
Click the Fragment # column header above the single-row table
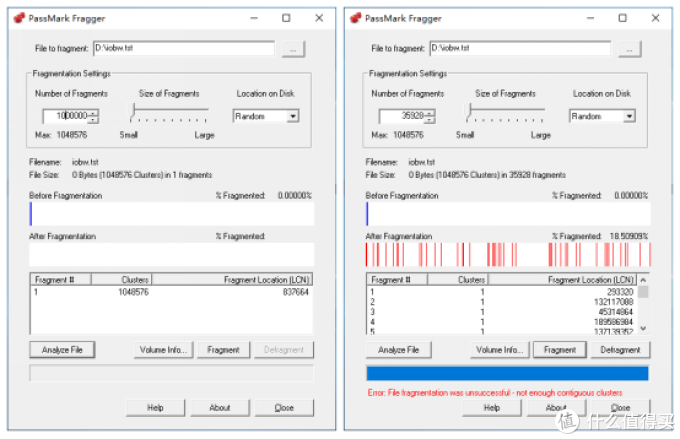(60, 280)
